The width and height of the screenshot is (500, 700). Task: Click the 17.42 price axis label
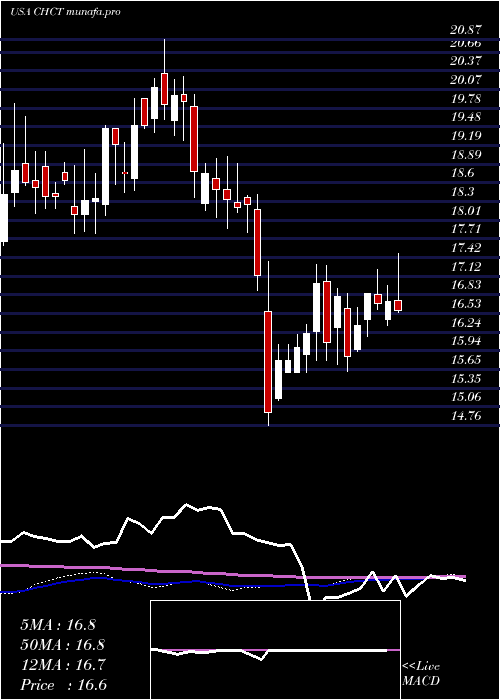coord(466,248)
